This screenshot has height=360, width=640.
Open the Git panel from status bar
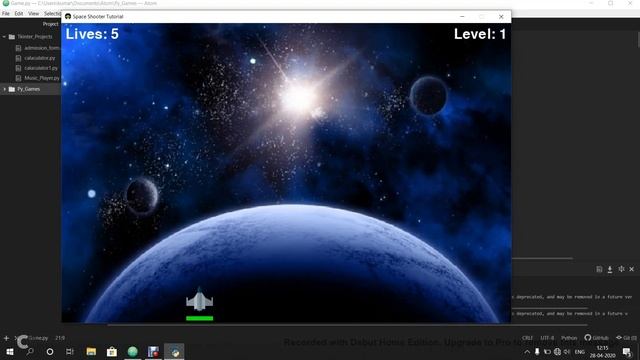626,338
